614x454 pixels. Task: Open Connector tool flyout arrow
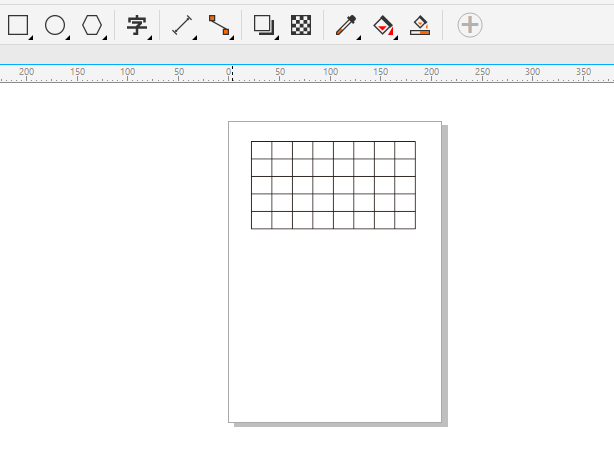click(x=231, y=38)
